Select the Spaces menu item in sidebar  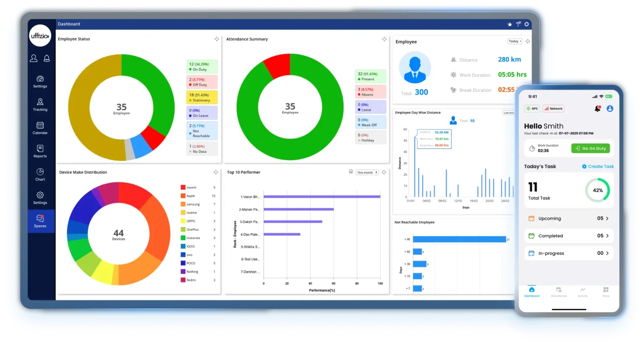(x=40, y=221)
